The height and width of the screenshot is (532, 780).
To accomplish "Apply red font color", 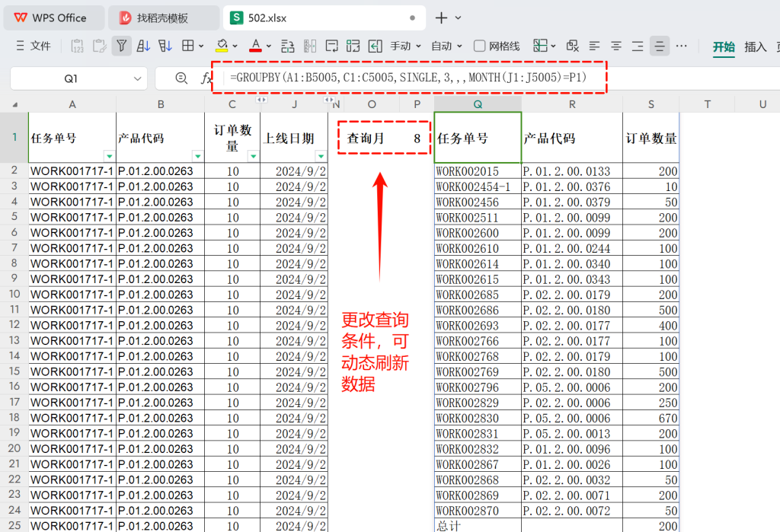I will 256,46.
